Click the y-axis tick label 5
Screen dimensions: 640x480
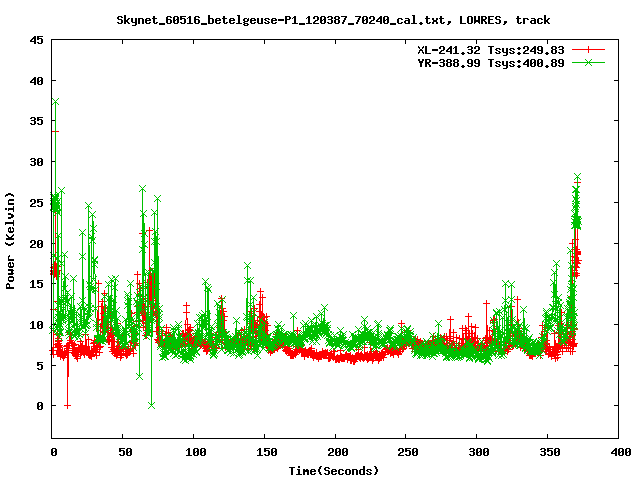[x=40, y=365]
